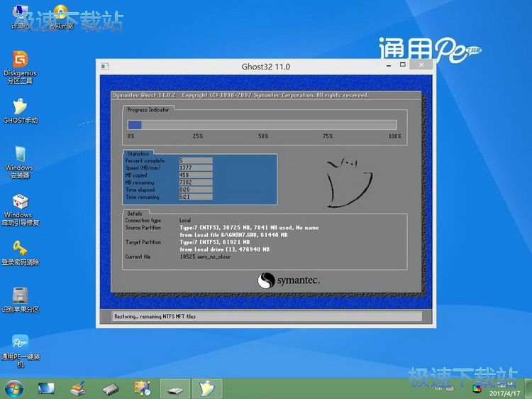
Task: Click the monitor icon in the taskbar
Action: tap(45, 389)
